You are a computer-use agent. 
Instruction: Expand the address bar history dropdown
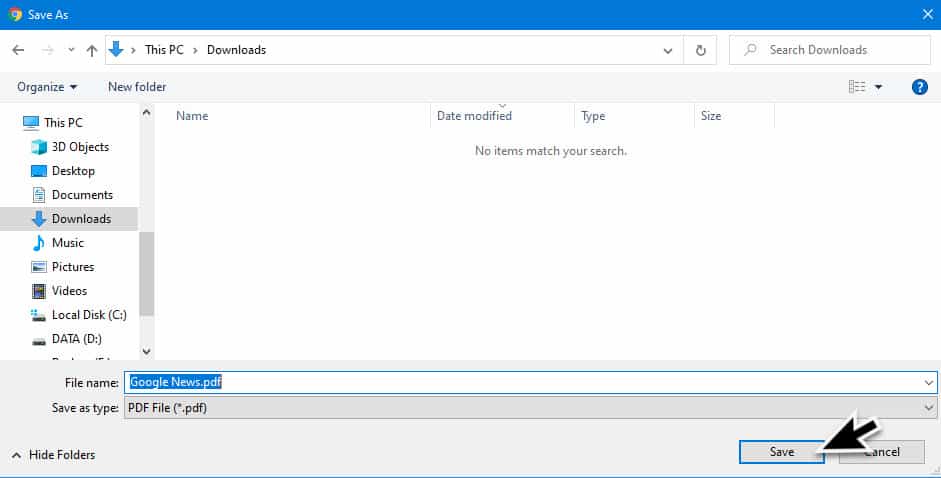667,50
